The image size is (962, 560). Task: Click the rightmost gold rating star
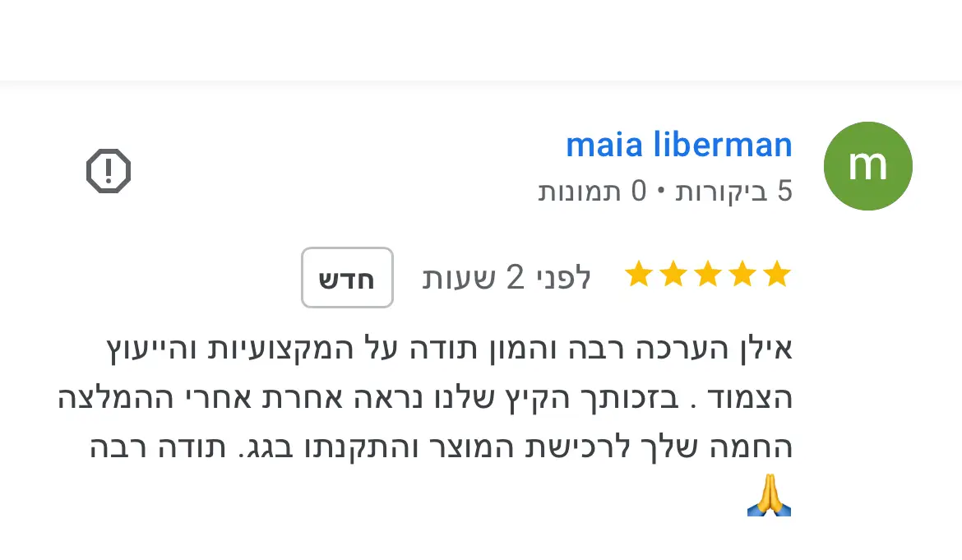pyautogui.click(x=777, y=274)
